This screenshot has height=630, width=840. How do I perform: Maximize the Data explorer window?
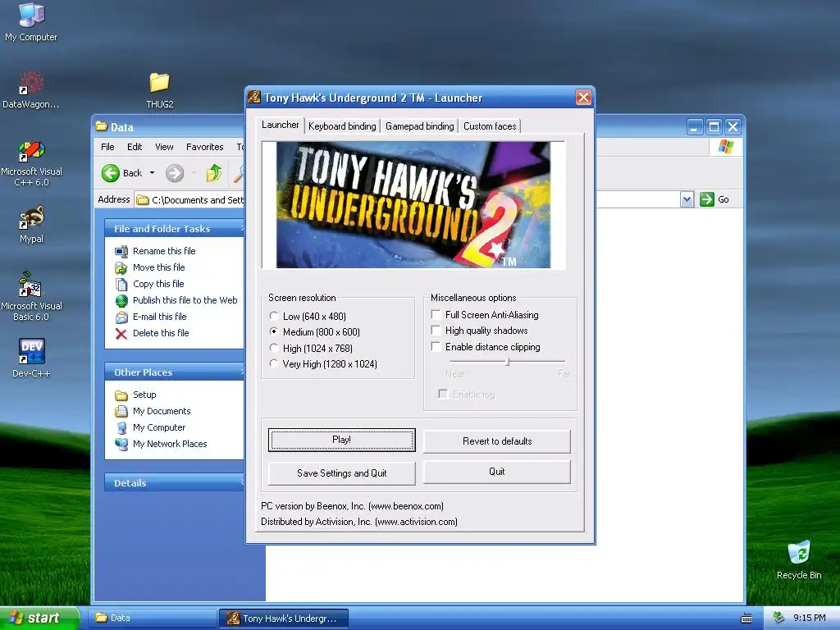point(714,127)
